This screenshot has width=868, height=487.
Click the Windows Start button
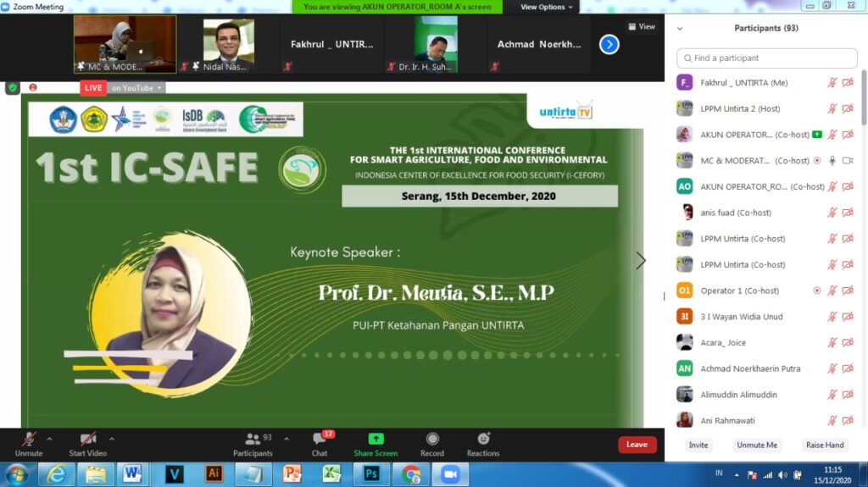click(x=17, y=475)
